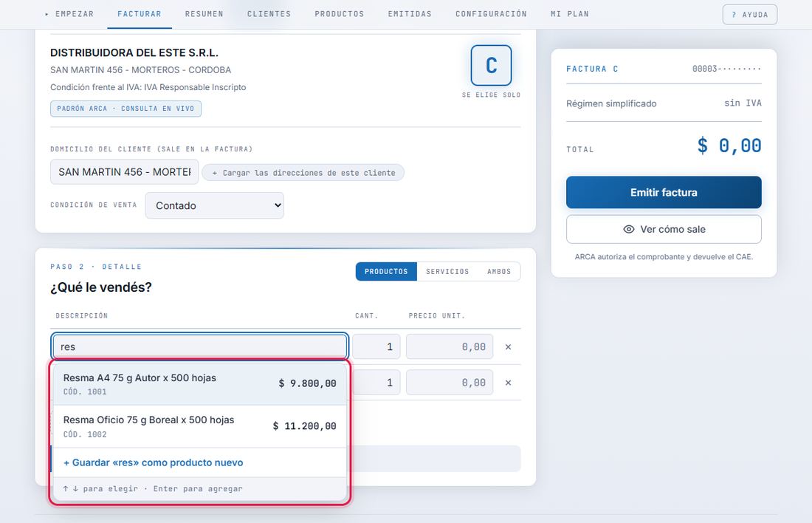812x523 pixels.
Task: Click the $ 11.200,00 price
Action: (304, 426)
